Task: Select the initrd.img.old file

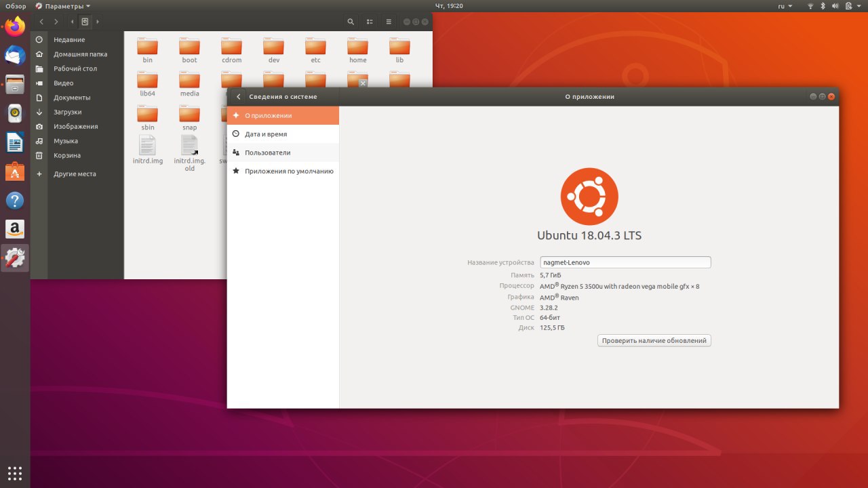Action: [190, 153]
